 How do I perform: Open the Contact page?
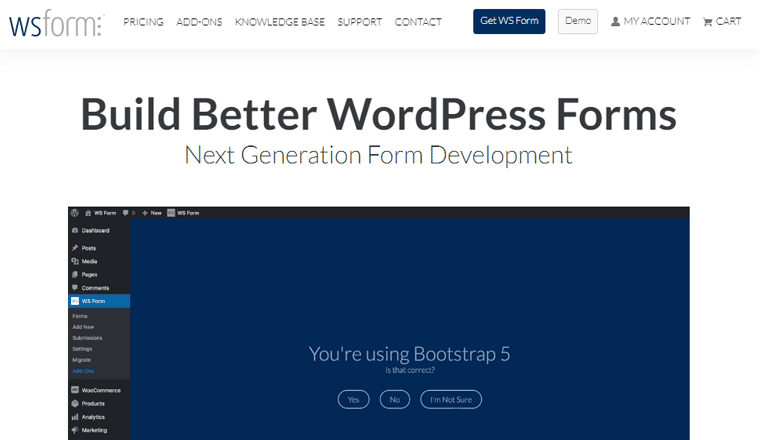[x=418, y=22]
